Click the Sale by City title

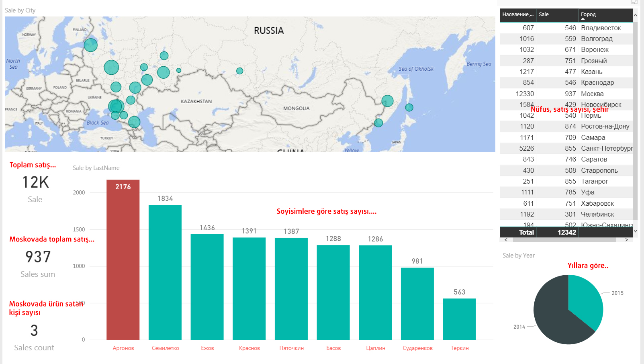click(20, 10)
